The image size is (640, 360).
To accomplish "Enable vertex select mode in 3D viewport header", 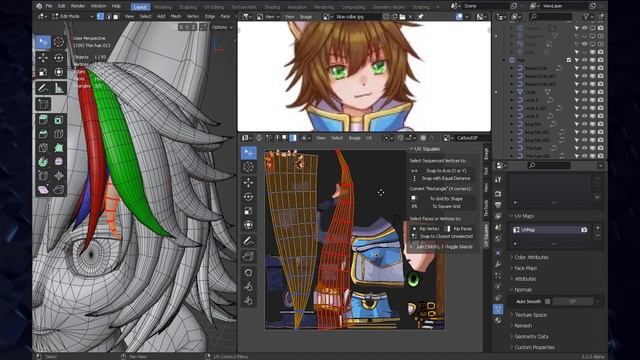I will [x=100, y=16].
